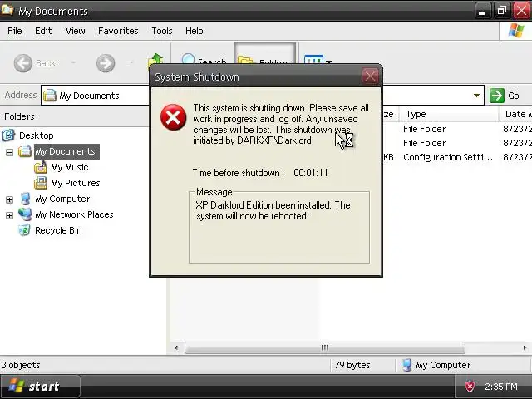Screen dimensions: 532x399
Task: Click the red security shield tray icon
Action: pyautogui.click(x=470, y=387)
